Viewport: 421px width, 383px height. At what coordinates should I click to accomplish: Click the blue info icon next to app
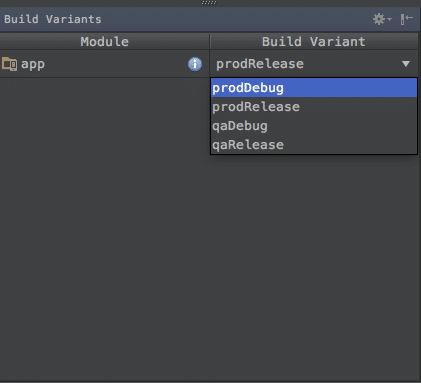(x=195, y=64)
